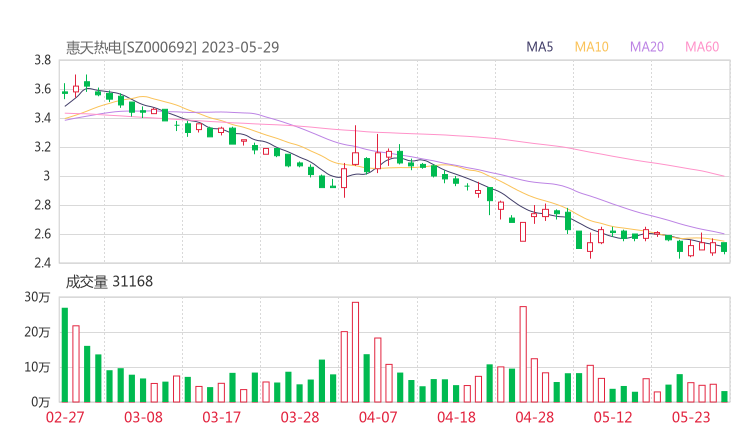Click the 04-07 date axis label

coord(378,417)
